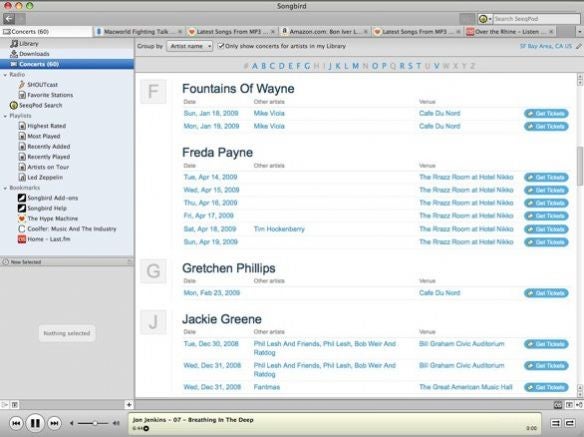Adjust the volume slider
Image resolution: width=584 pixels, height=437 pixels.
tap(93, 423)
